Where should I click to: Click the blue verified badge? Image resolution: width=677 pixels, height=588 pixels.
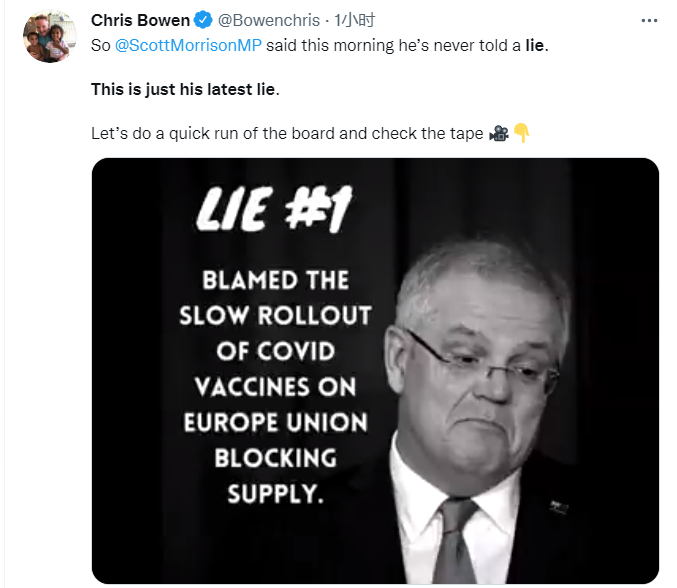pos(202,20)
